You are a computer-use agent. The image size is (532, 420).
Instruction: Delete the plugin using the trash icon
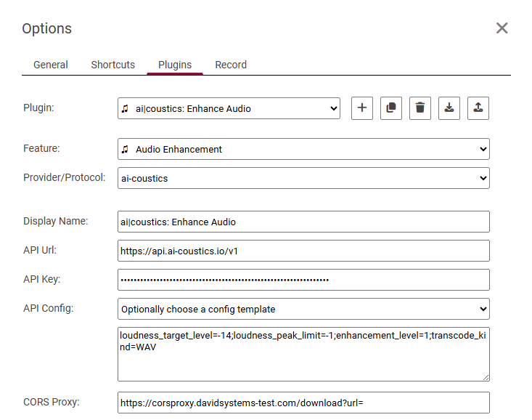click(420, 108)
